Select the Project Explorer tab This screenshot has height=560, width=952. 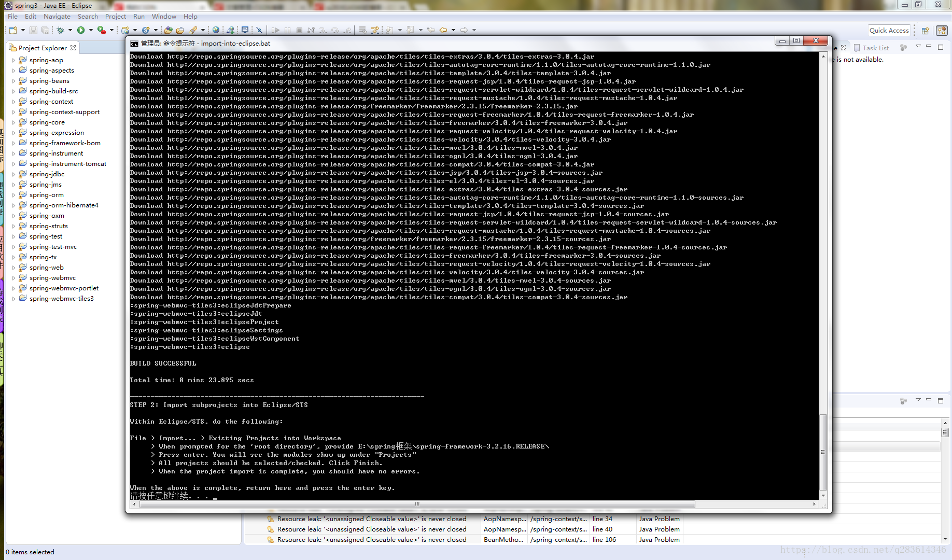click(x=43, y=48)
